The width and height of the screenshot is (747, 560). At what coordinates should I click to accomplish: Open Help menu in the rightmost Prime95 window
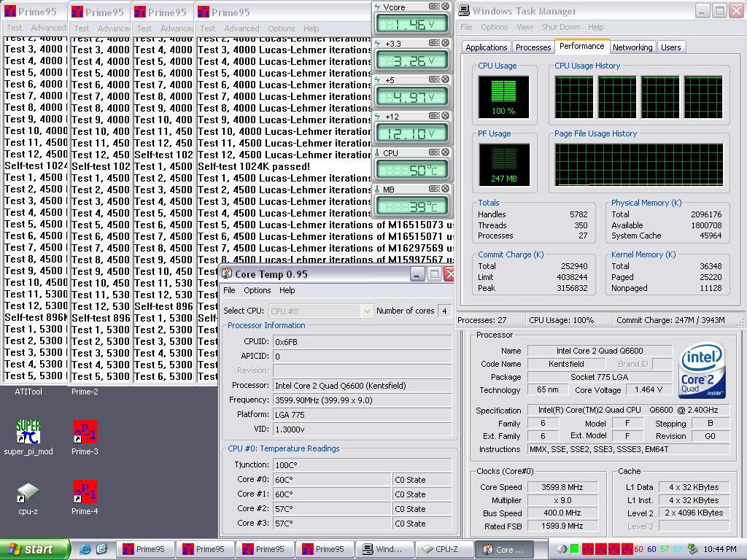pos(311,28)
